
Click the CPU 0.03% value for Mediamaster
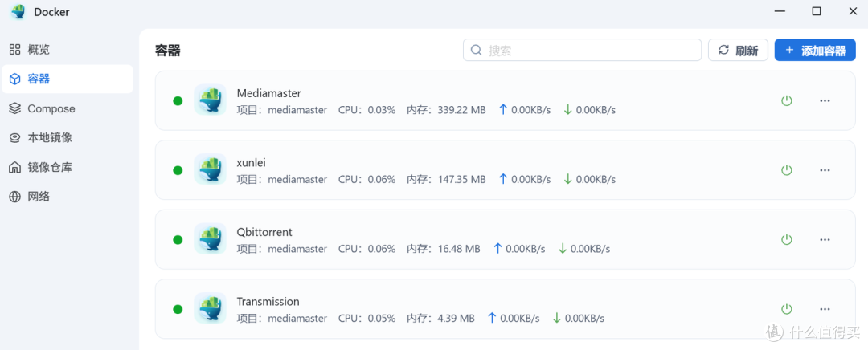[380, 110]
